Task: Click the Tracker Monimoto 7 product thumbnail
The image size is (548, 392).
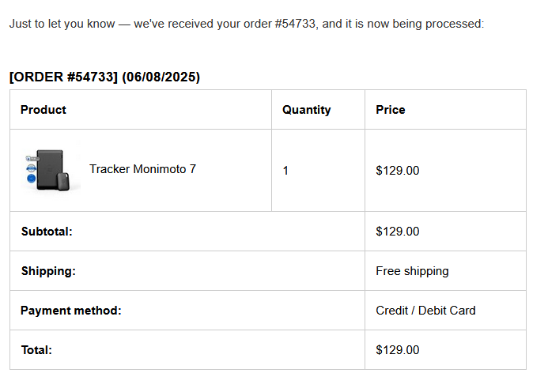Action: (52, 170)
